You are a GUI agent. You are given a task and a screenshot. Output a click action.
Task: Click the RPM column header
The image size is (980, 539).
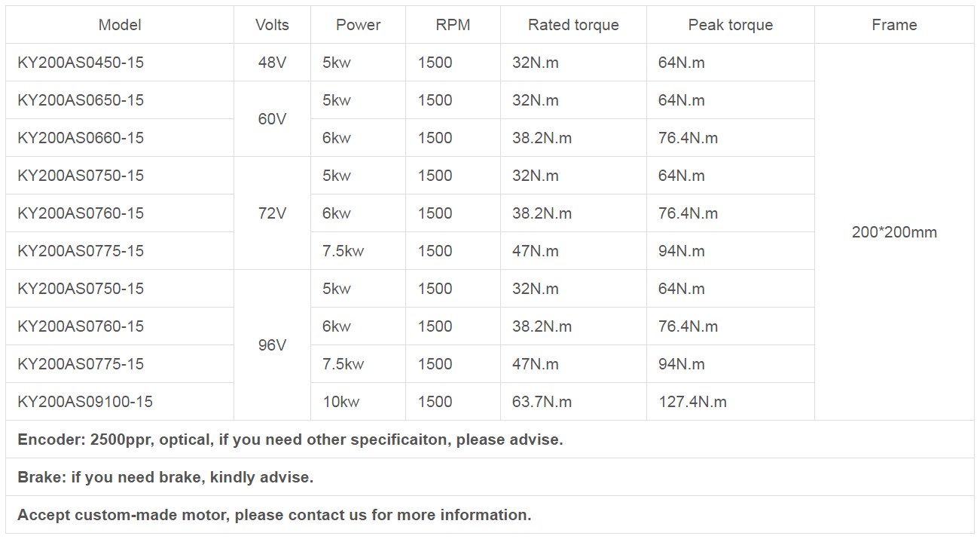click(x=453, y=25)
